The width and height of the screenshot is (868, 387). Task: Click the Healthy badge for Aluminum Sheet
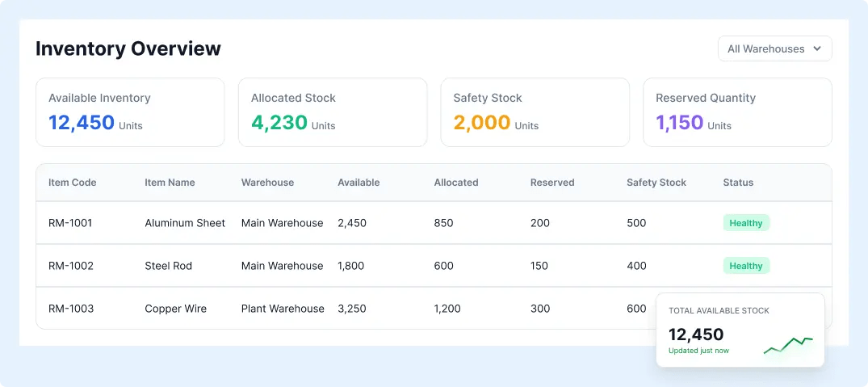(746, 223)
